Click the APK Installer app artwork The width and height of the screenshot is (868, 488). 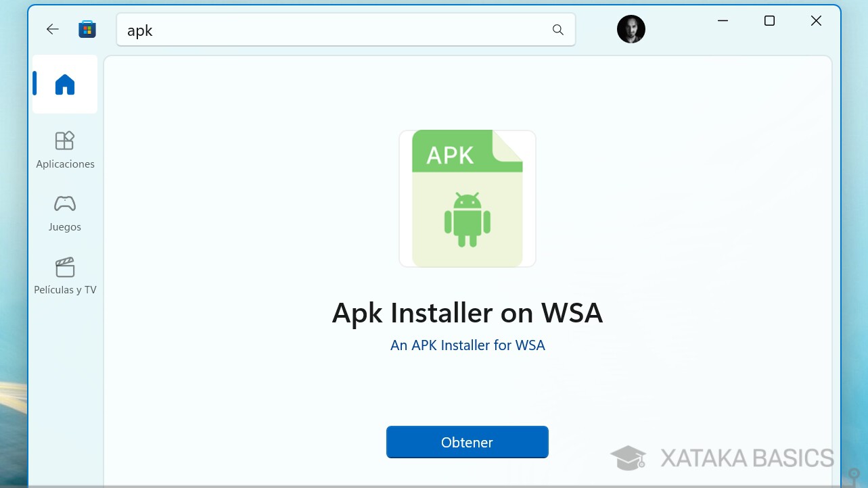(x=467, y=198)
